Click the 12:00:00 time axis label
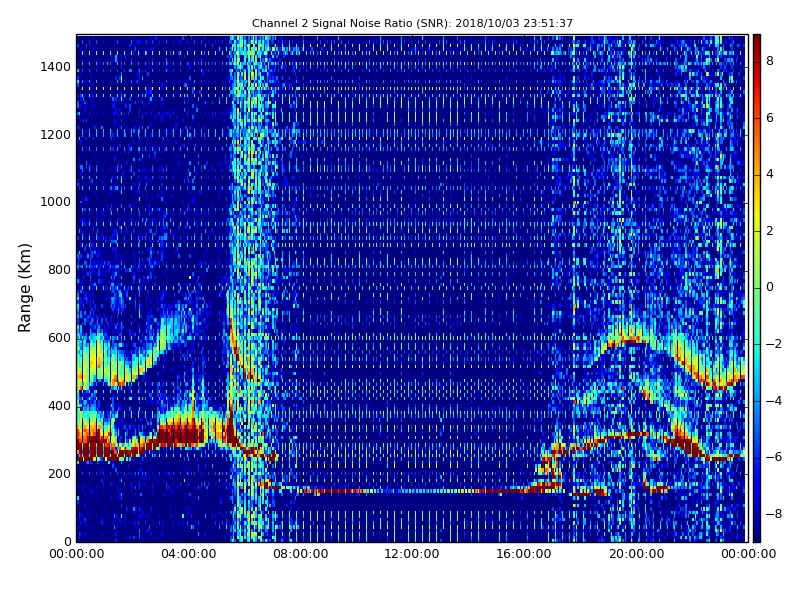Viewport: 800px width, 600px height. pos(412,554)
